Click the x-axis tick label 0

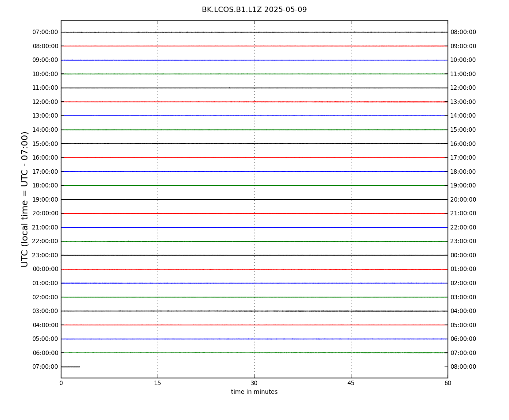click(61, 383)
